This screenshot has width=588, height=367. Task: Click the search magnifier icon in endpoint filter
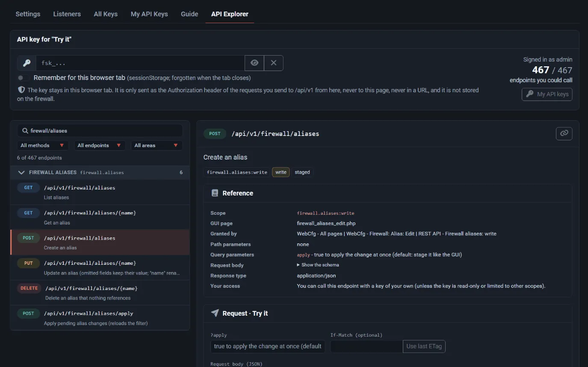coord(25,131)
